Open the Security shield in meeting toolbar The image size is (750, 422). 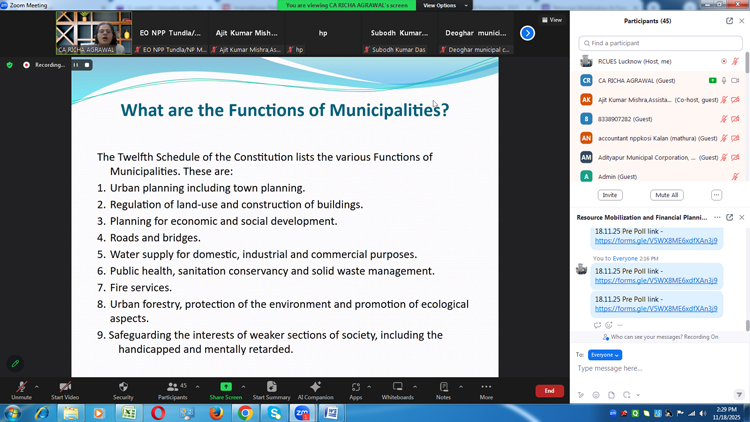click(x=123, y=389)
